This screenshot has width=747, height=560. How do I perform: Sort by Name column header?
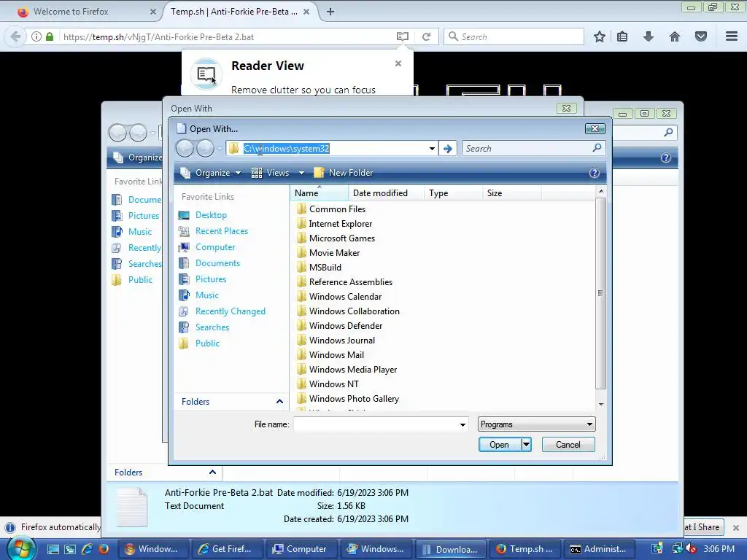pos(319,192)
